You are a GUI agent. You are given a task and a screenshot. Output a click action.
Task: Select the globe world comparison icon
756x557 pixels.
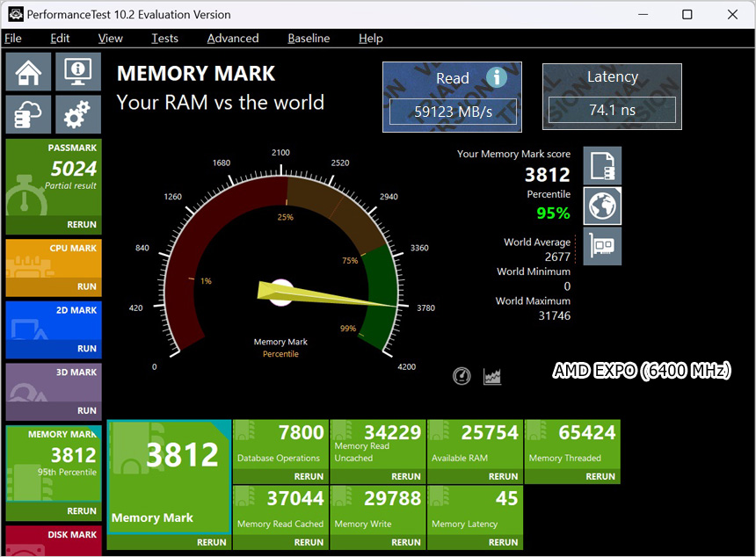pos(602,206)
